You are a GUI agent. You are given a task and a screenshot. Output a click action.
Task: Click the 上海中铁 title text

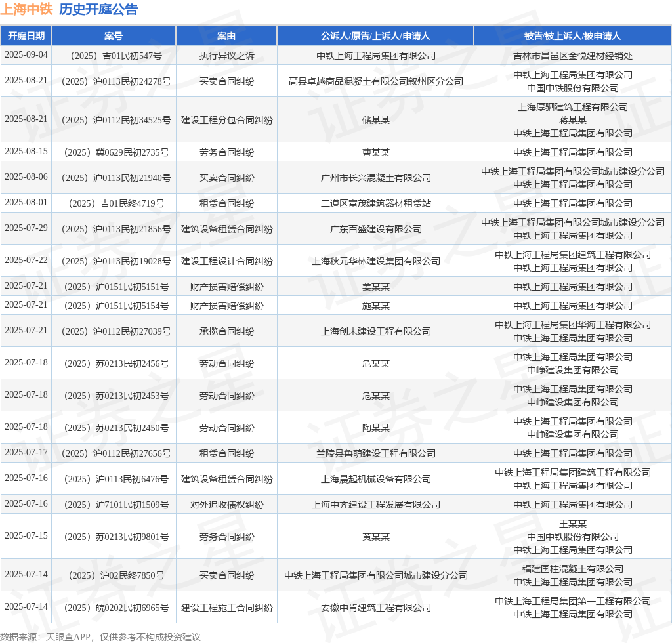point(26,9)
